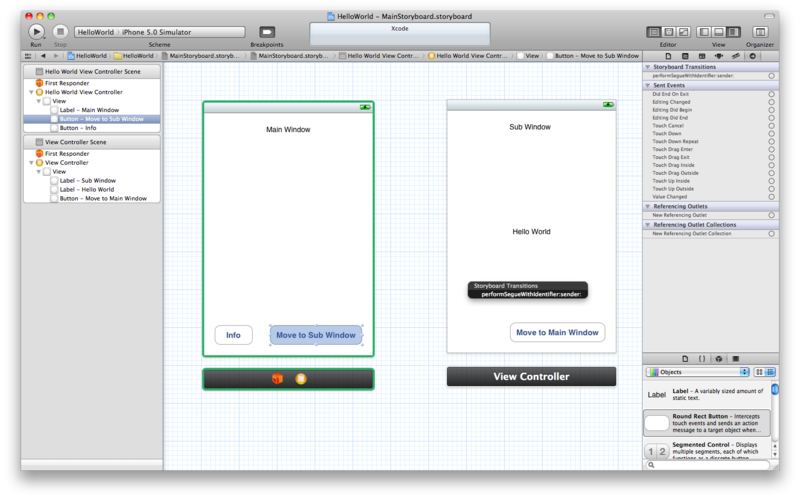Switch library to list view
The height and width of the screenshot is (502, 800).
click(x=770, y=372)
